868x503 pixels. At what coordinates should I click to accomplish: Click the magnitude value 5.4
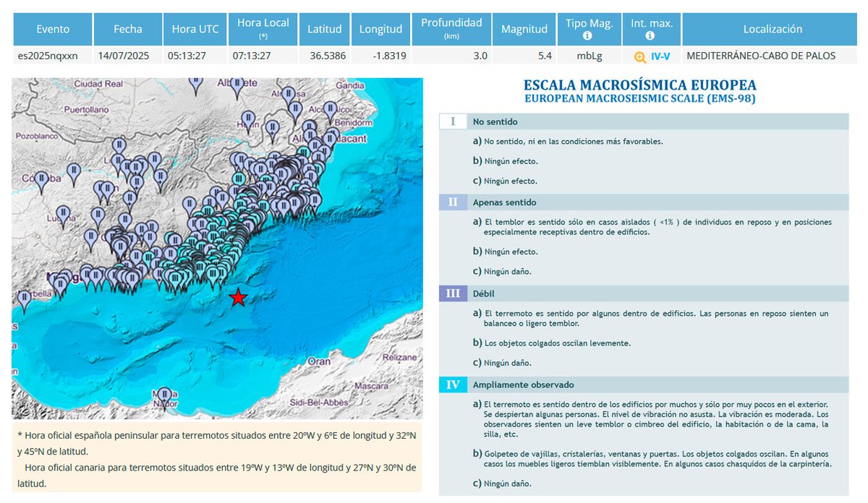[545, 56]
